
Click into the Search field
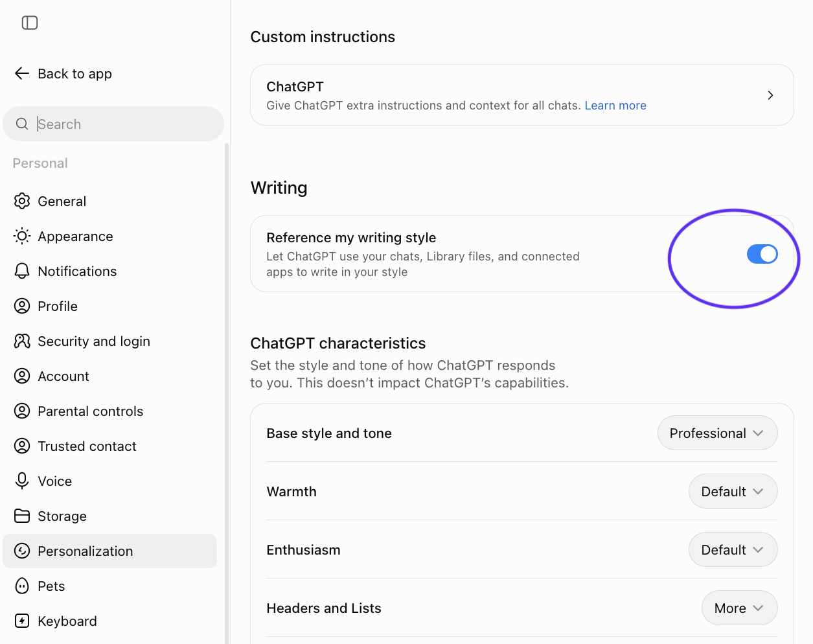click(113, 124)
